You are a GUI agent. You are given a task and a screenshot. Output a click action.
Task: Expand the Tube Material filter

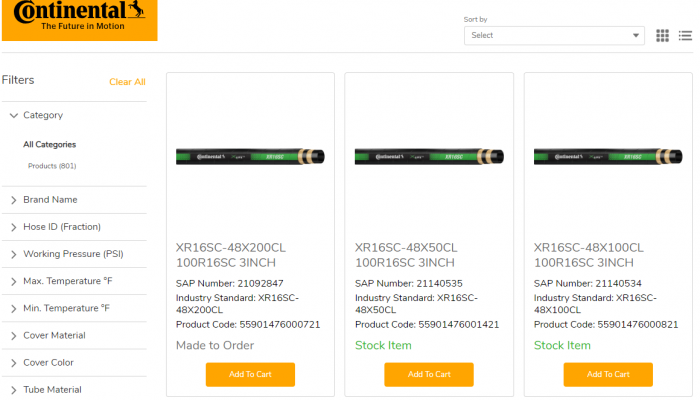52,389
